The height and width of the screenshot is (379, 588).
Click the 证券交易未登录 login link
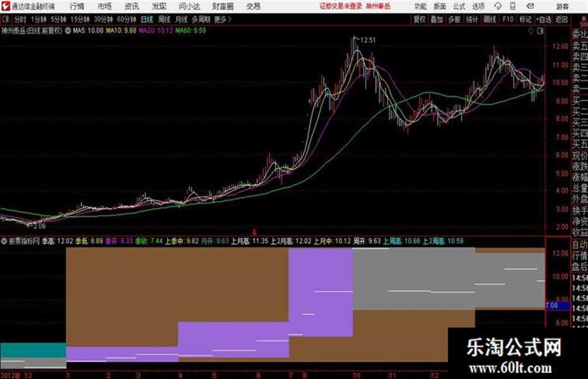click(341, 6)
